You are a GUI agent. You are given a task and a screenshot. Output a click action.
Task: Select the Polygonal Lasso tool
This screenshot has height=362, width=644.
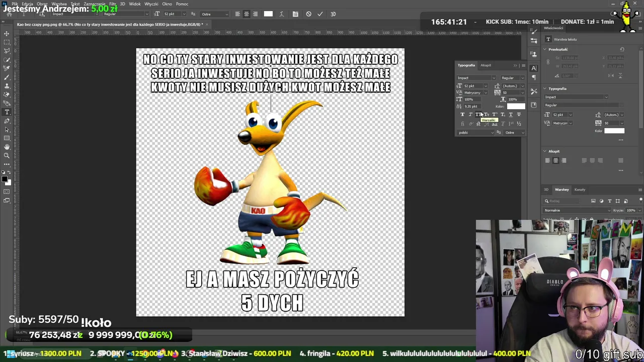(x=7, y=51)
